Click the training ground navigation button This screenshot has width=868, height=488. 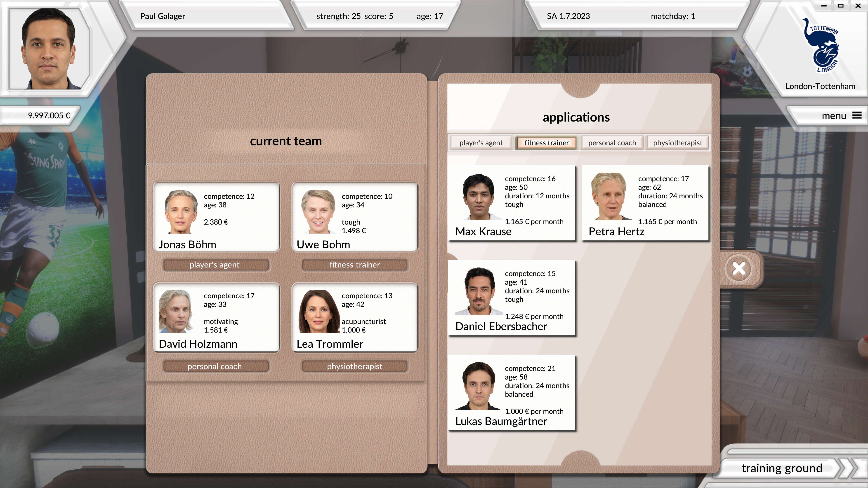coord(782,468)
